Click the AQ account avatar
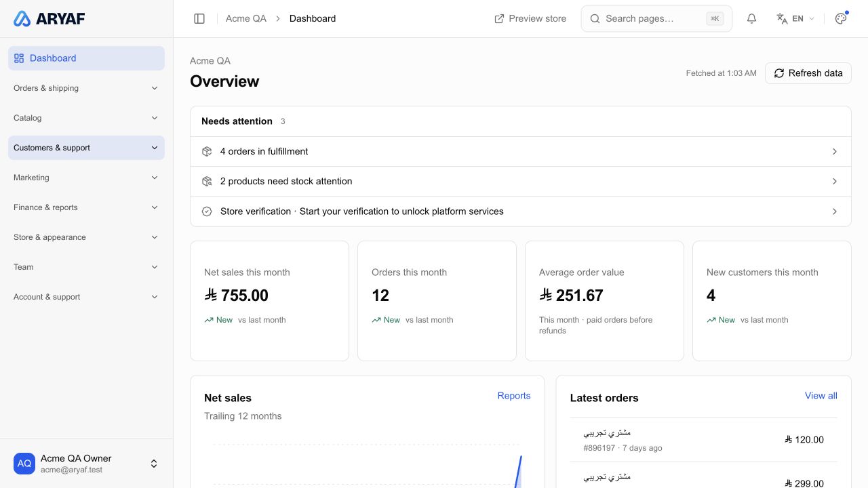This screenshot has width=868, height=488. 24,464
